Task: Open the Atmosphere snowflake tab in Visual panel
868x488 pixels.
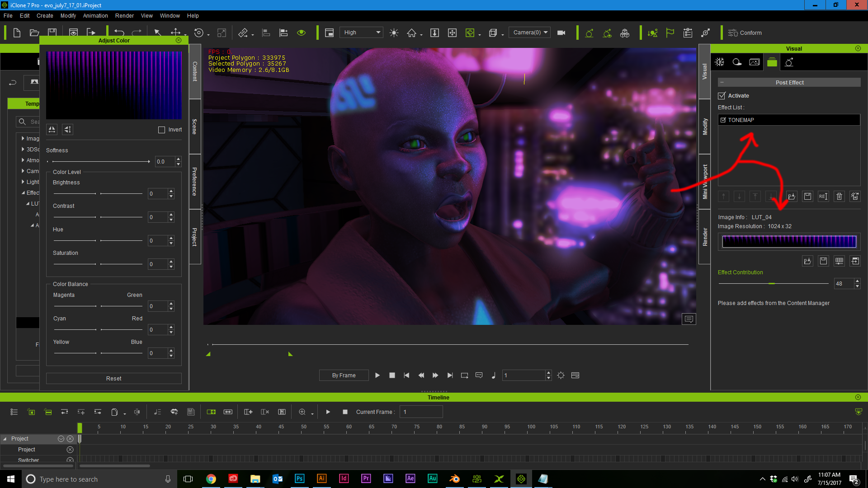Action: [x=720, y=62]
